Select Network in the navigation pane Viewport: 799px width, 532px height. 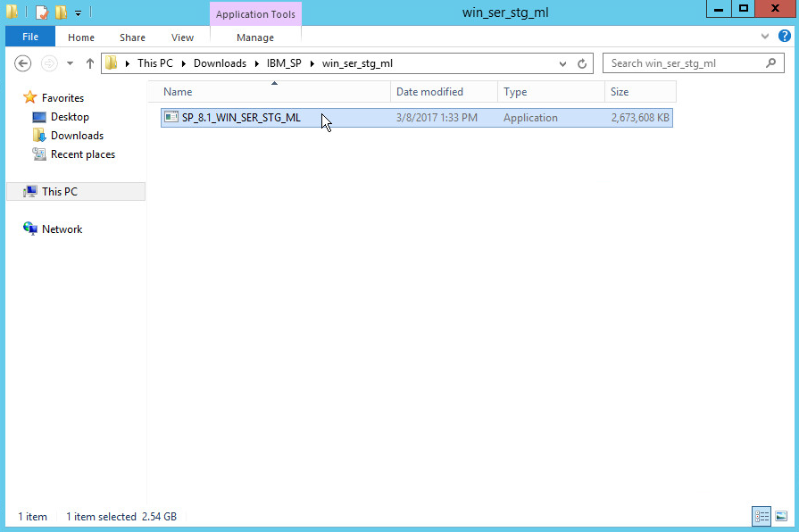pos(62,229)
